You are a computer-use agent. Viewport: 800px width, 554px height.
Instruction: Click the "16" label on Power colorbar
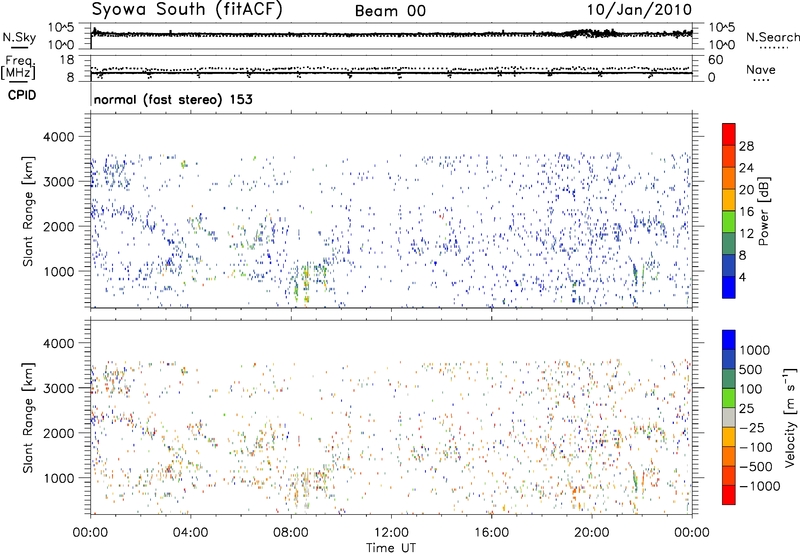point(746,212)
